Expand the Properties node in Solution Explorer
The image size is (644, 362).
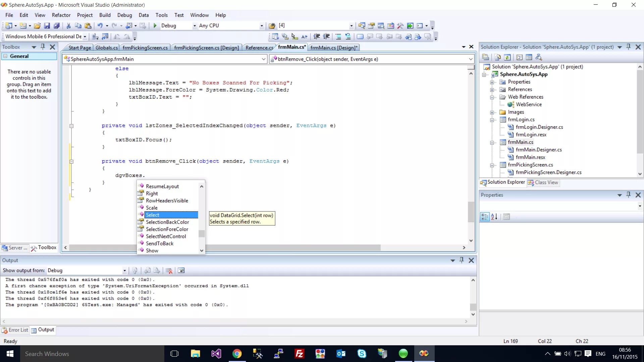tap(492, 82)
